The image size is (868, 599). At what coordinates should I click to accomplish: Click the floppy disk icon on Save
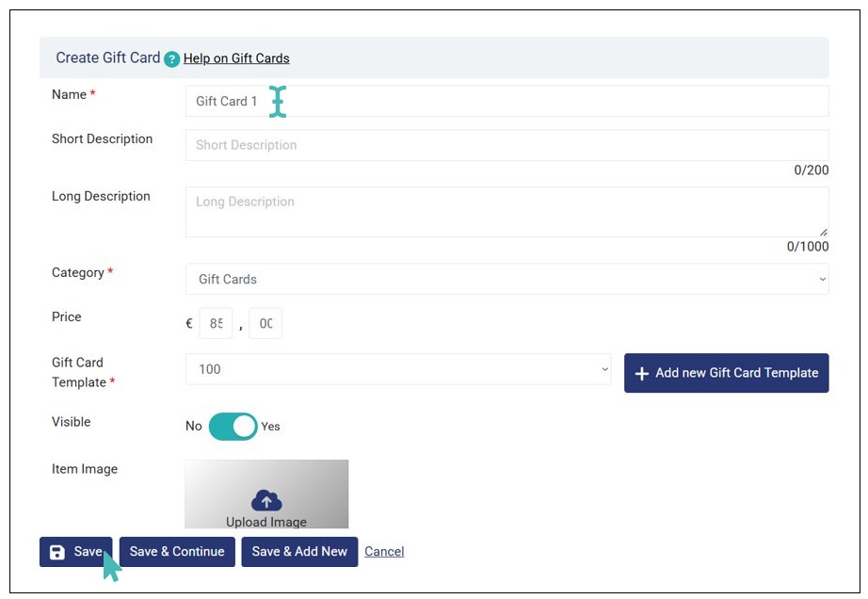click(x=57, y=552)
